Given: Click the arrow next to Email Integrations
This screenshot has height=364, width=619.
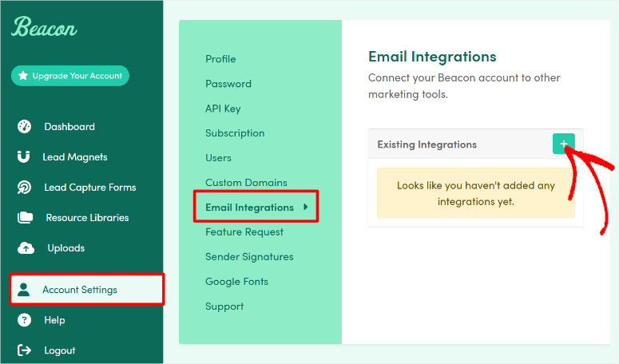Looking at the screenshot, I should pyautogui.click(x=306, y=207).
